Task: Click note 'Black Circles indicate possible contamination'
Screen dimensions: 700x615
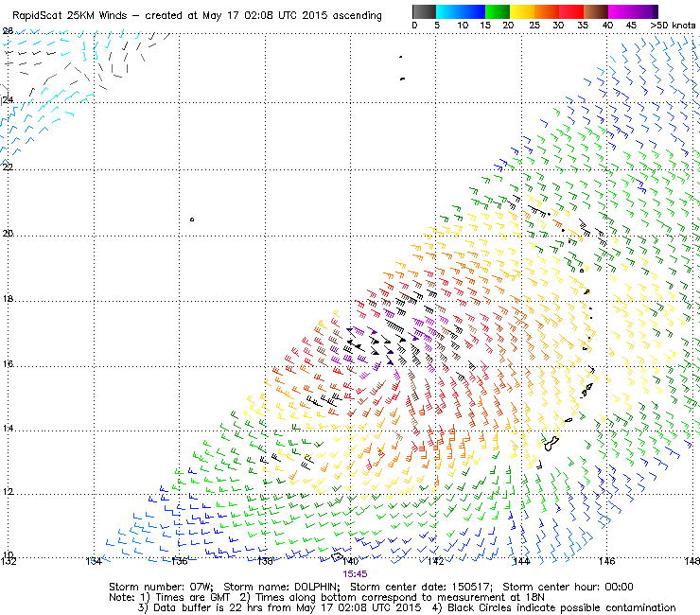Action: point(562,607)
